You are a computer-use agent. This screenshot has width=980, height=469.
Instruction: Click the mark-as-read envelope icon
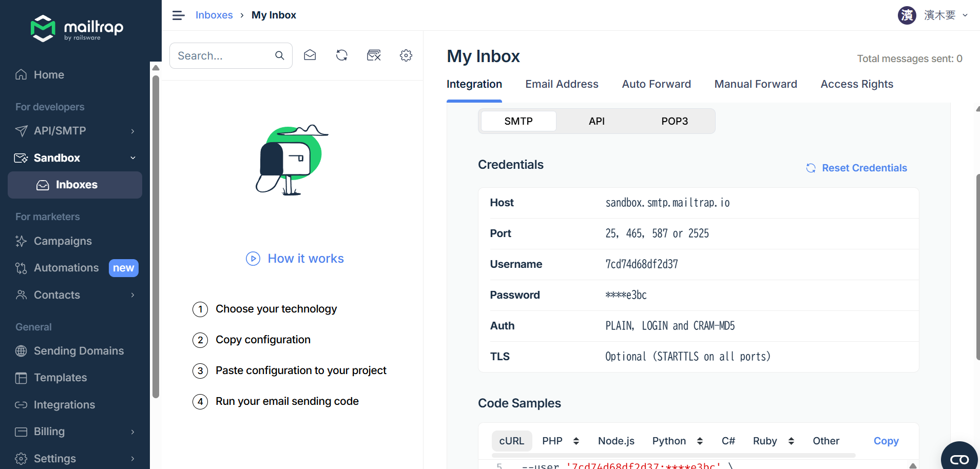tap(310, 55)
